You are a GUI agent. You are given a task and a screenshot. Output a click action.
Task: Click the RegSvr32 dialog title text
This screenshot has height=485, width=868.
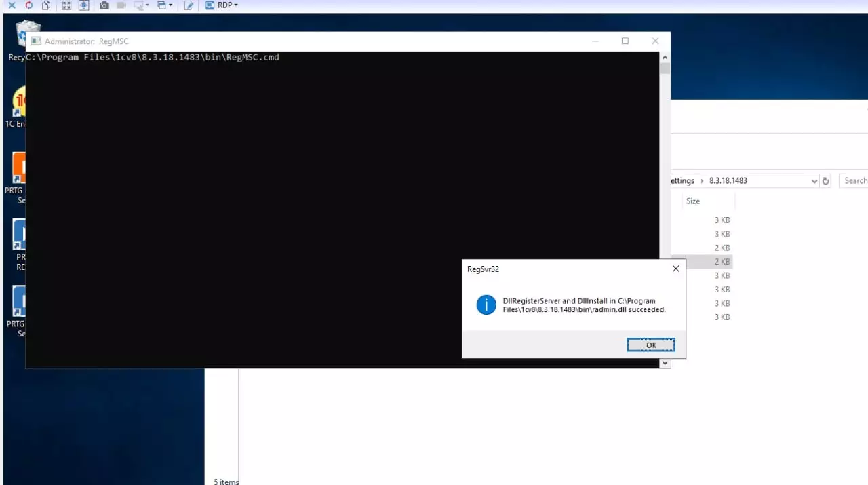(483, 269)
